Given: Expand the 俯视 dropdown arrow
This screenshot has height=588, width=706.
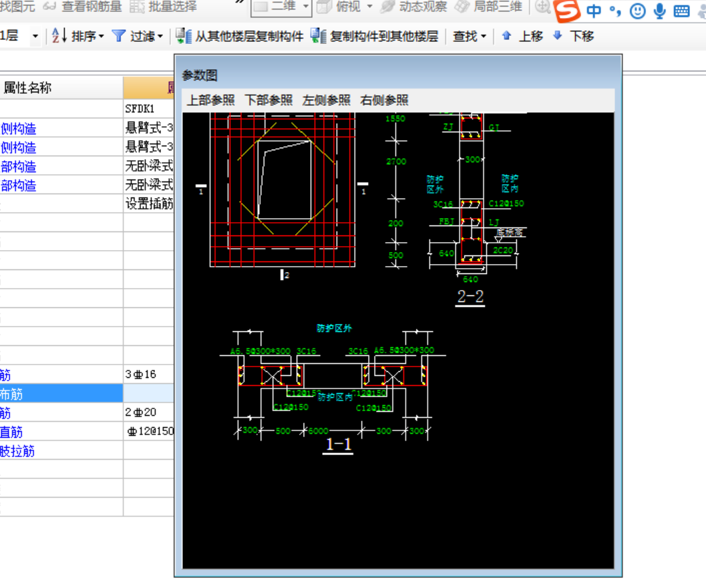Looking at the screenshot, I should point(370,6).
